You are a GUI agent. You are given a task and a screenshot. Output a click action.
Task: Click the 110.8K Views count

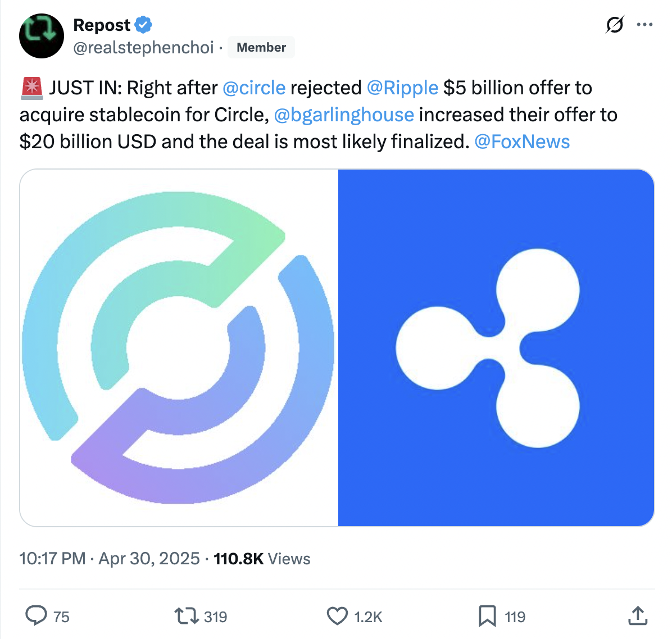coord(262,559)
